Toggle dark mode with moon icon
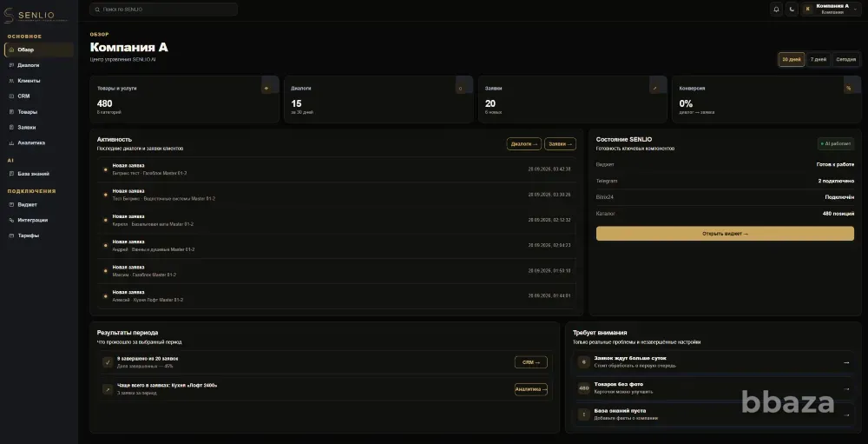This screenshot has width=868, height=444. [792, 9]
